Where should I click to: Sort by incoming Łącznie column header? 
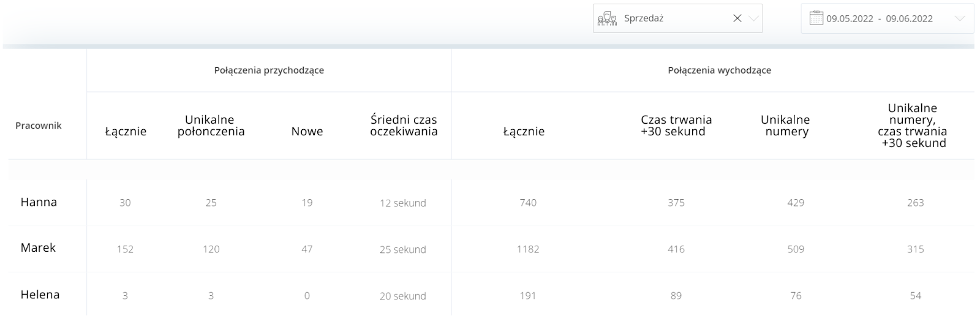(x=126, y=131)
